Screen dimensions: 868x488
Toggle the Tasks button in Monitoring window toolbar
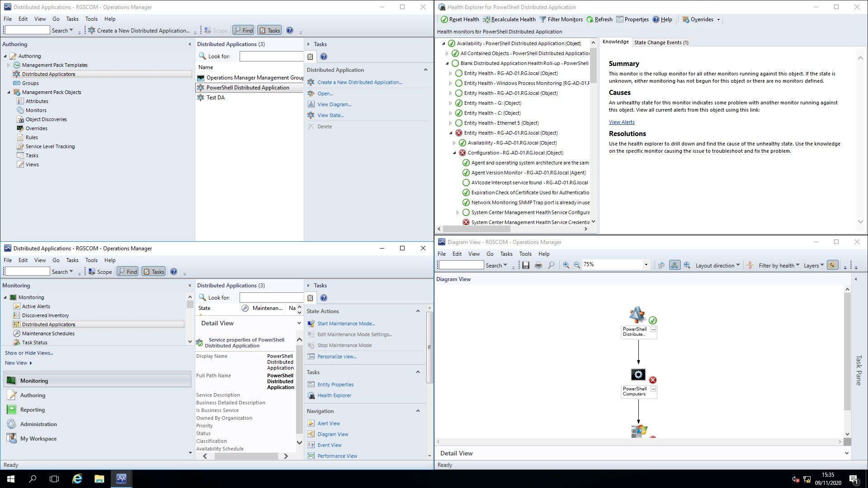pyautogui.click(x=154, y=272)
